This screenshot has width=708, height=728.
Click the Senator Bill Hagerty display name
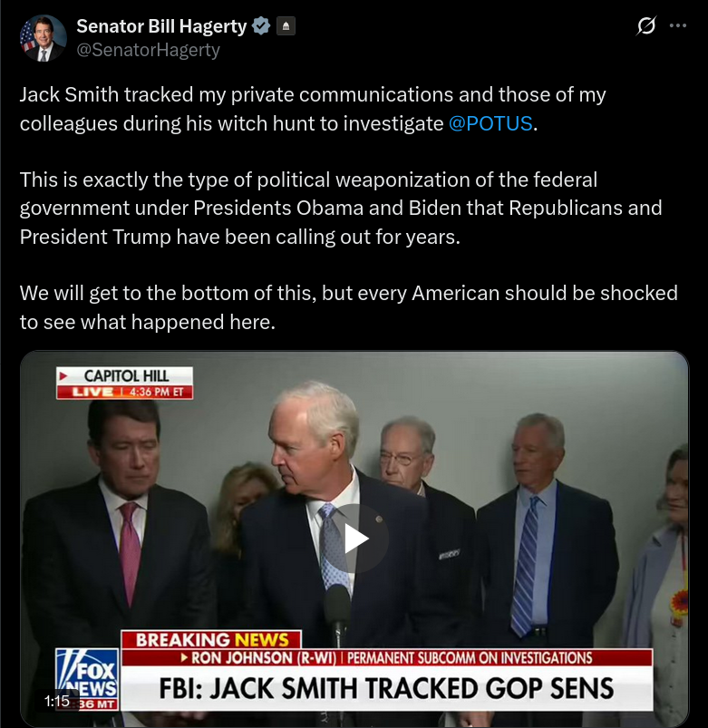click(161, 26)
